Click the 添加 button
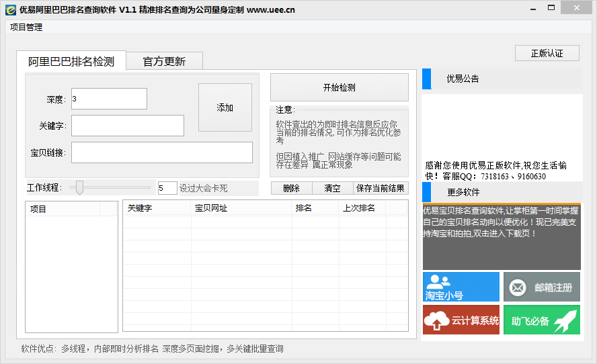The width and height of the screenshot is (597, 364). [x=225, y=107]
